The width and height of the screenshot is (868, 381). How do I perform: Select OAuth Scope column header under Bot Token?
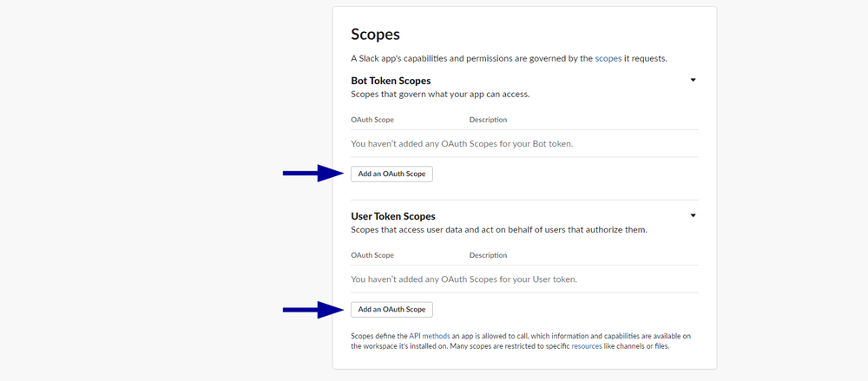coord(372,120)
